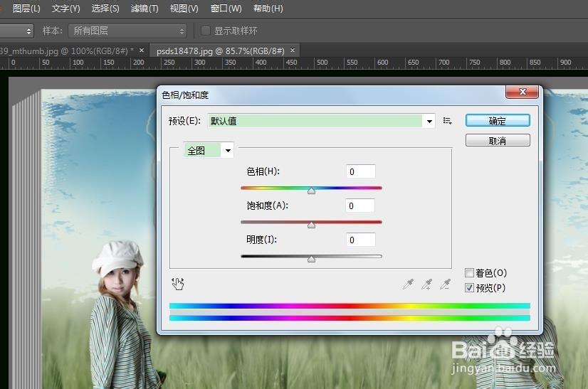Image resolution: width=588 pixels, height=389 pixels.
Task: Open the preset options menu icon
Action: (x=447, y=121)
